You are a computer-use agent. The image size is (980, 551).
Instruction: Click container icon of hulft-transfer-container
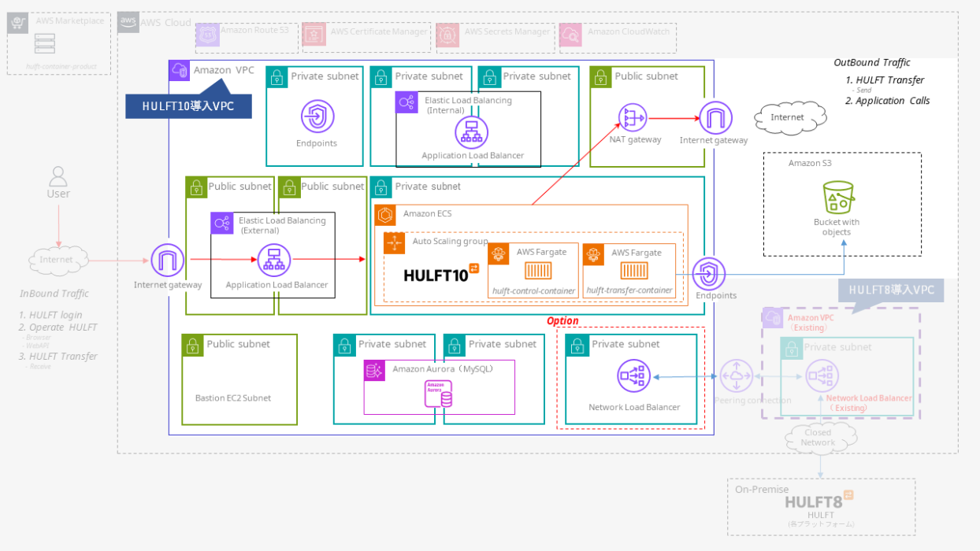(x=634, y=271)
